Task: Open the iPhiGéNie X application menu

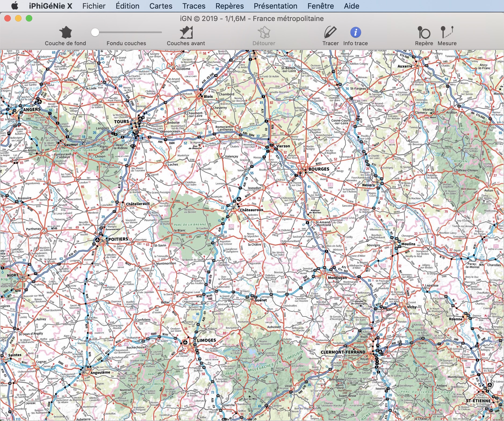Action: coord(51,6)
